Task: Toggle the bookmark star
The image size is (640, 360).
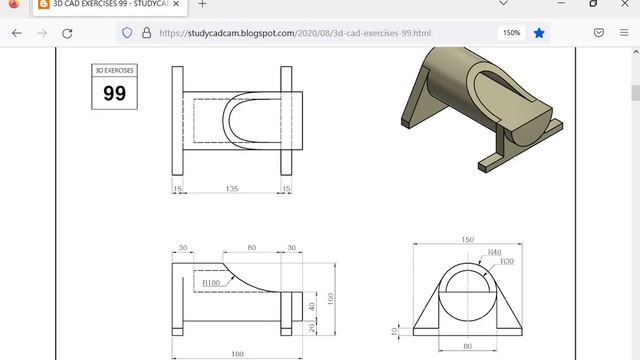Action: (x=539, y=33)
